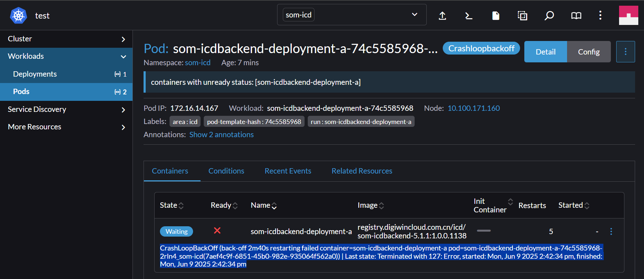
Task: Click the Detail view button
Action: tap(546, 52)
